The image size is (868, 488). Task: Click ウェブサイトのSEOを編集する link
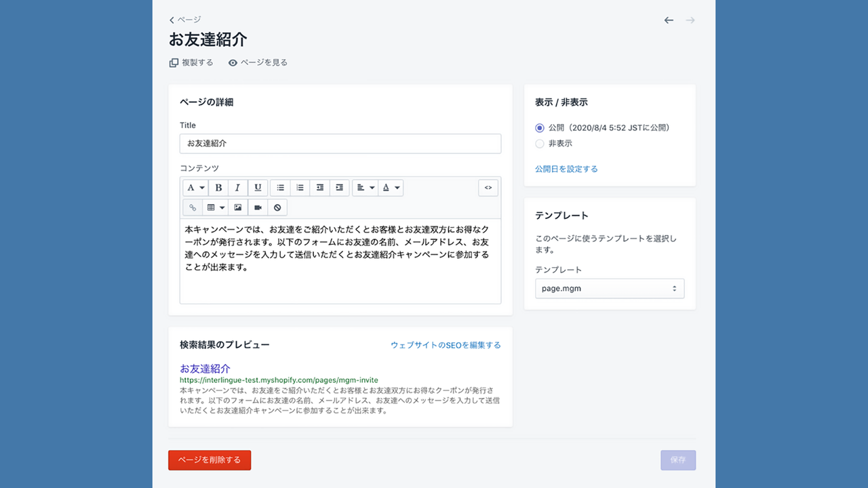point(446,345)
